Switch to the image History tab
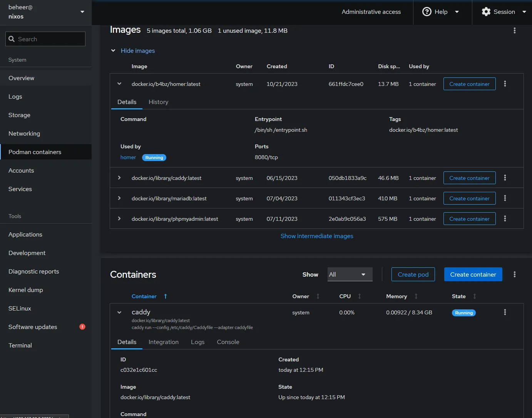This screenshot has width=532, height=418. tap(158, 102)
